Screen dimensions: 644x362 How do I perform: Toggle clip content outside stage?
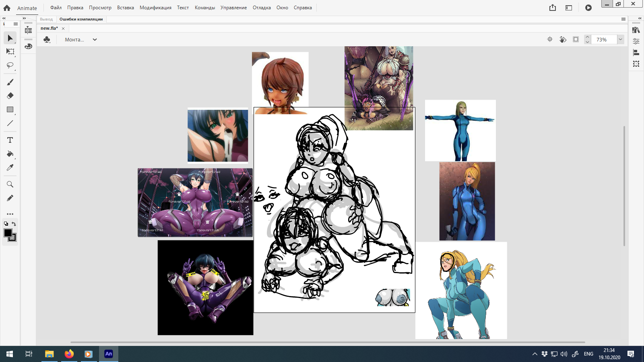click(576, 39)
